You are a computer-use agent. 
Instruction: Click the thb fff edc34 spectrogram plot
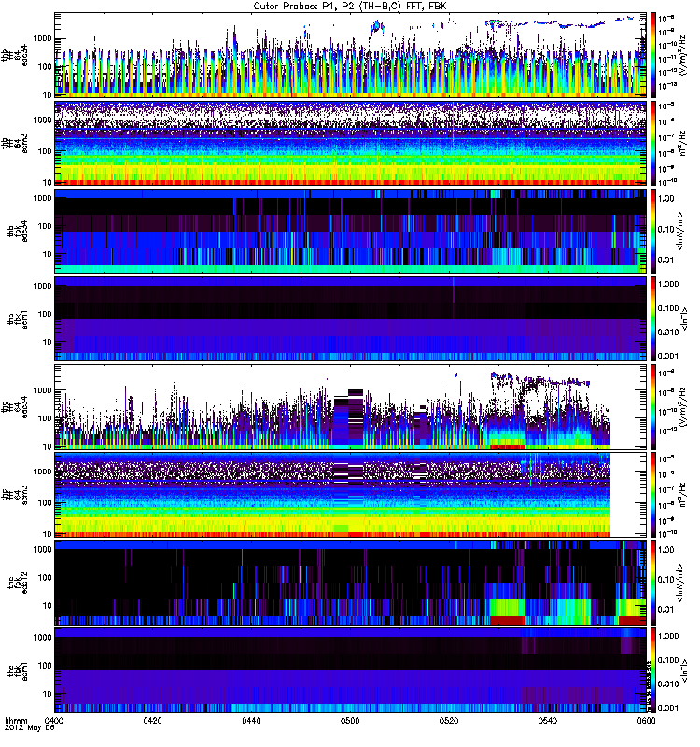[x=350, y=55]
